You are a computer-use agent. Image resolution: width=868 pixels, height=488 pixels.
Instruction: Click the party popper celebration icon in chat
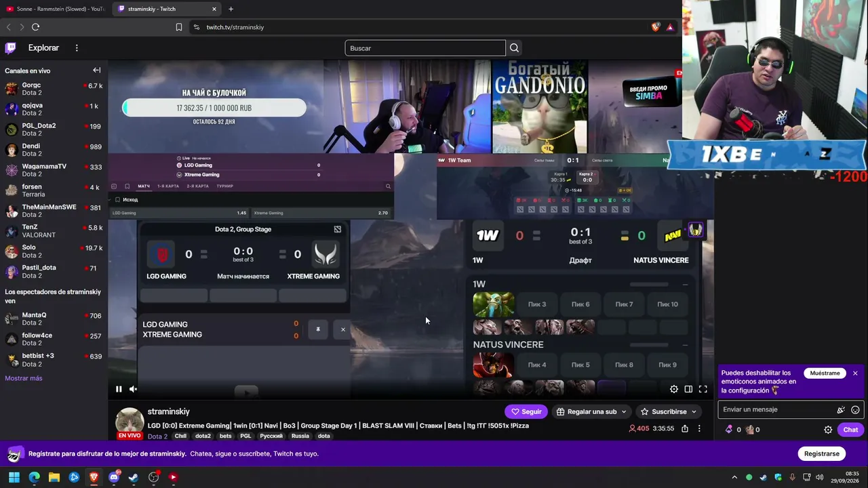[x=841, y=409]
